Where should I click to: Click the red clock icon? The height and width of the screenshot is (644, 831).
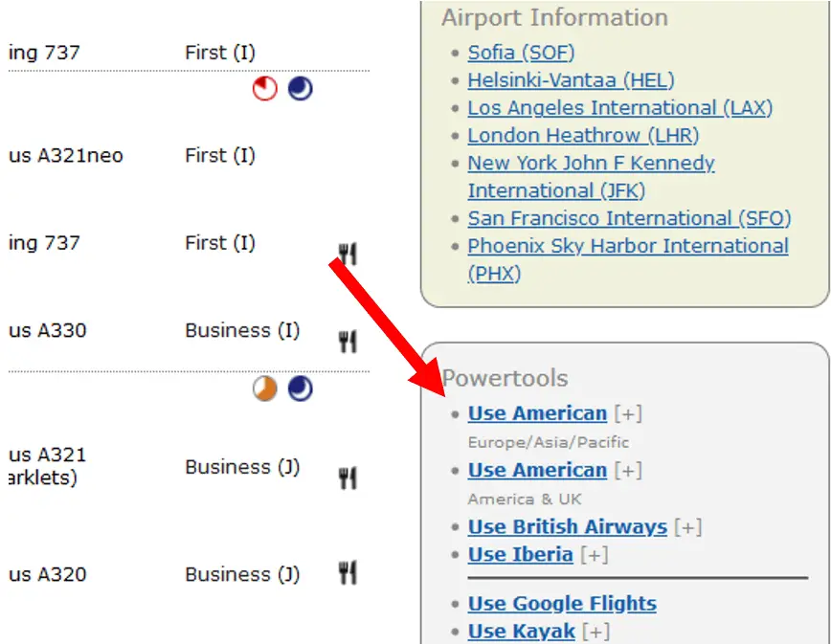tap(265, 89)
